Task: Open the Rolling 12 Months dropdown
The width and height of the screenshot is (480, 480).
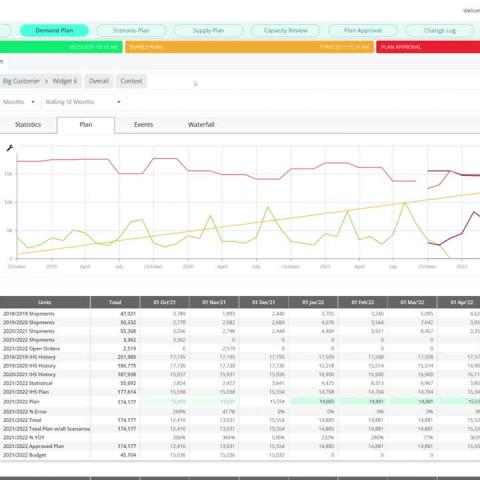Action: pyautogui.click(x=83, y=102)
